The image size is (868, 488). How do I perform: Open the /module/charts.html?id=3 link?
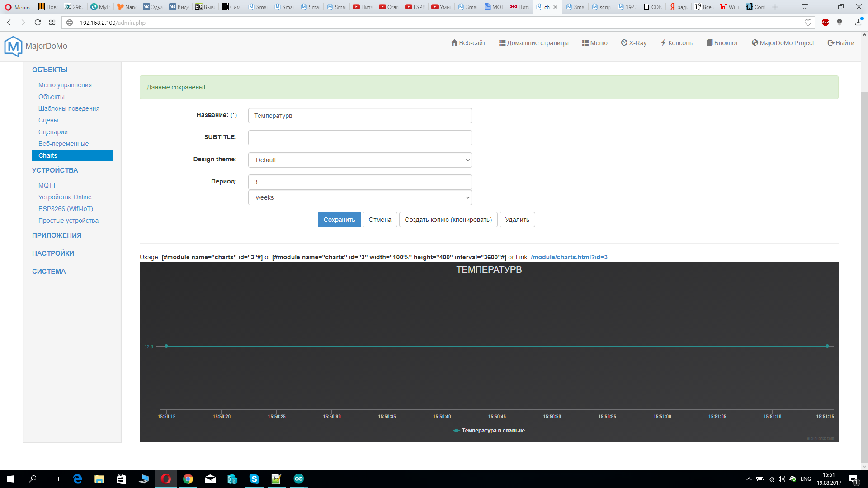click(x=569, y=257)
